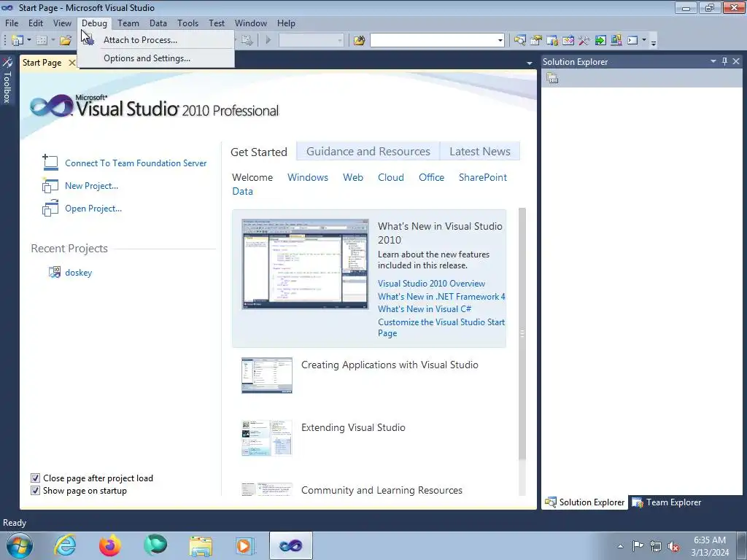Click the Start Page green arrow icon
The height and width of the screenshot is (560, 747).
pos(600,41)
